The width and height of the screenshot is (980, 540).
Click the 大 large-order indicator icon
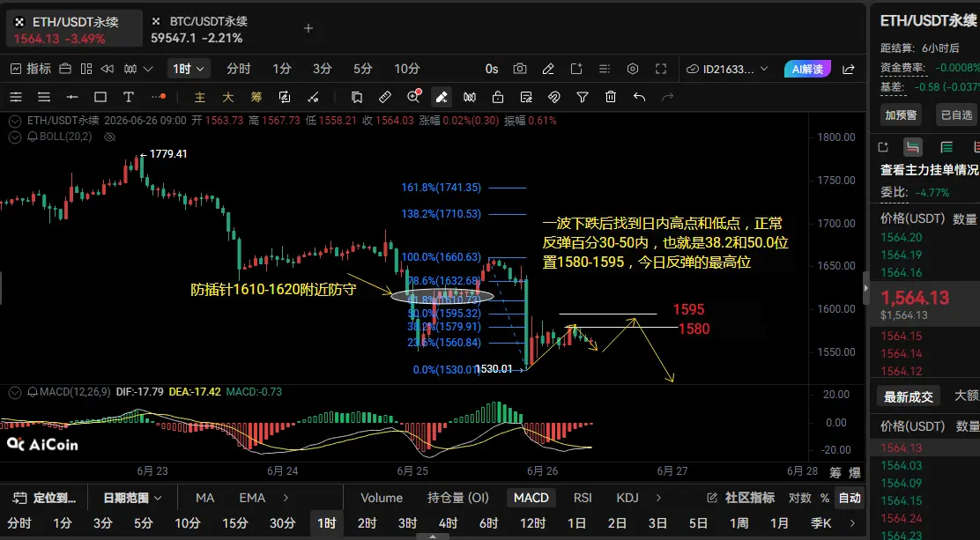click(228, 97)
